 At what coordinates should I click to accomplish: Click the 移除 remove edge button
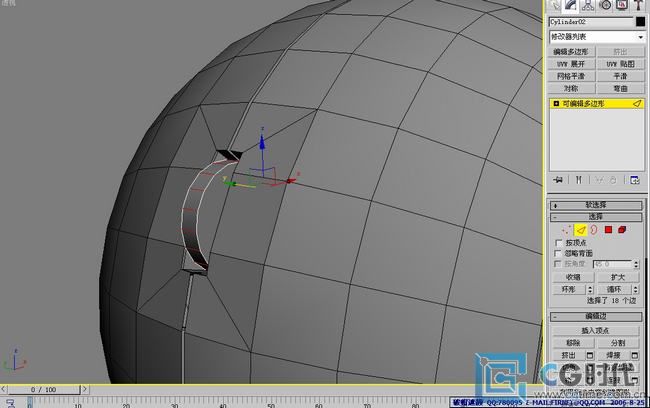(573, 343)
